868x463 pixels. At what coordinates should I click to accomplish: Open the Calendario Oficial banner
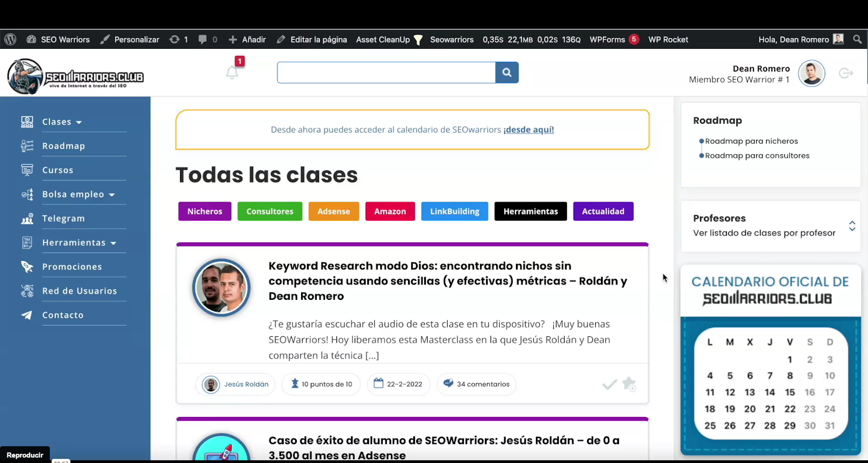tap(770, 359)
